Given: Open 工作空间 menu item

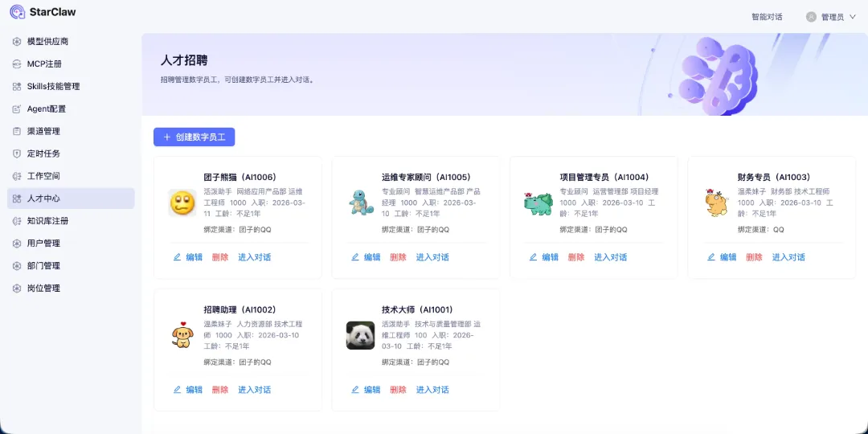Looking at the screenshot, I should tap(71, 176).
